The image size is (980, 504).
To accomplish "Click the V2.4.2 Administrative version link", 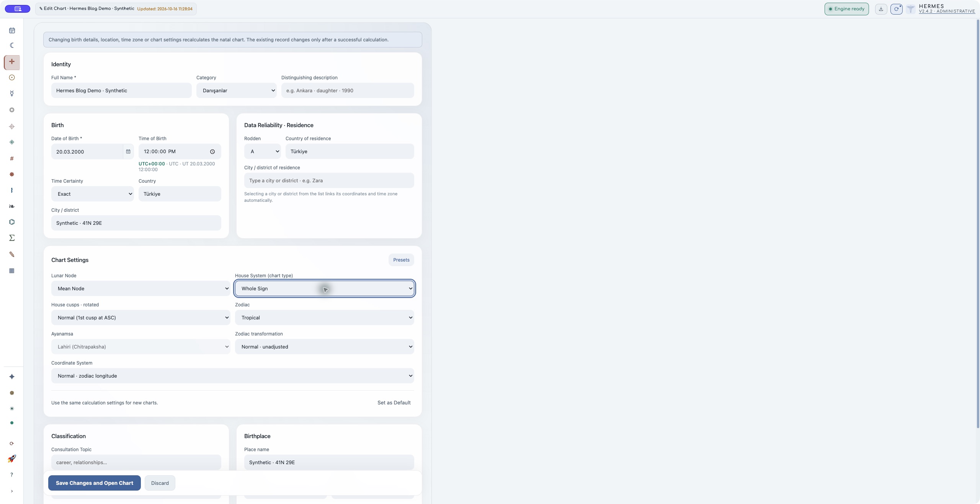I will pos(947,11).
